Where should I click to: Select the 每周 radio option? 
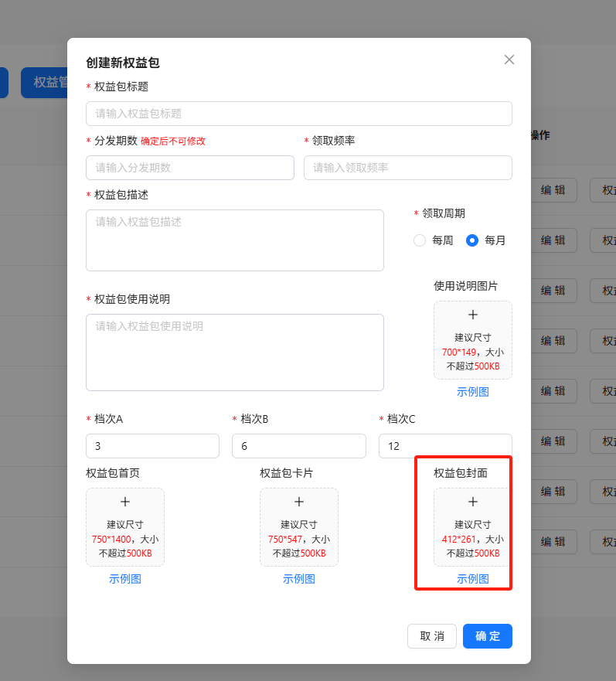click(420, 240)
